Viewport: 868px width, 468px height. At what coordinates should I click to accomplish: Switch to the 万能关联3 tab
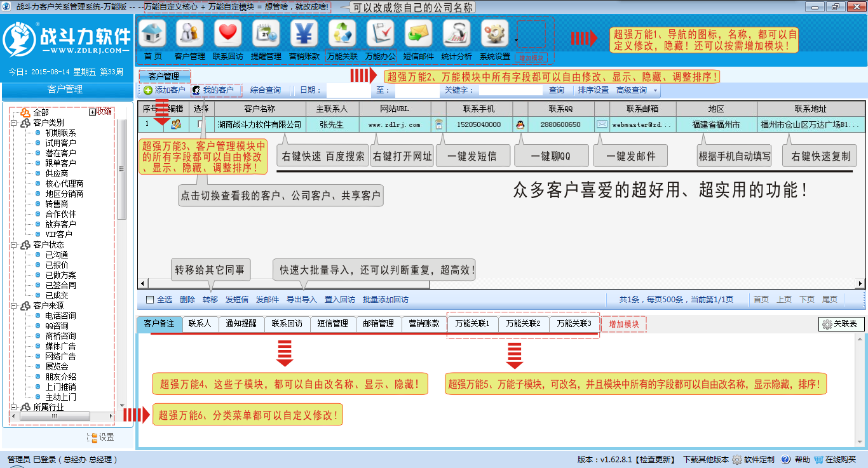(x=574, y=324)
